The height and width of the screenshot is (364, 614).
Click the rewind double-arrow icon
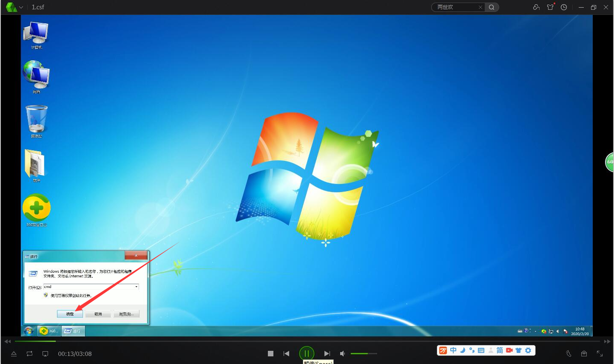[x=8, y=341]
